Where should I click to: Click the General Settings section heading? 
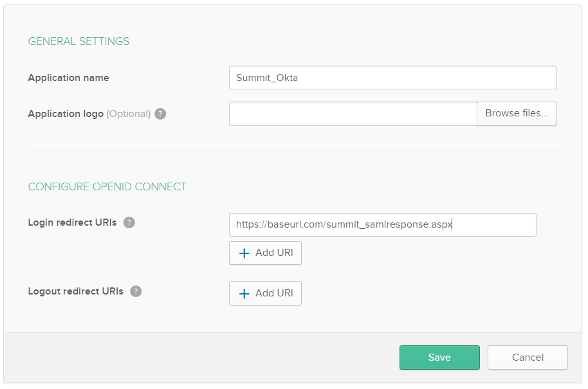(78, 41)
